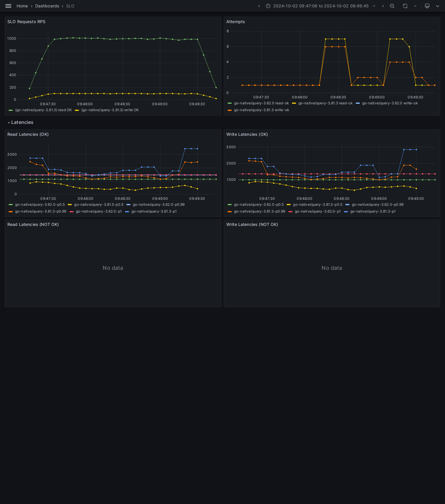Toggle 3.81.3-p0.99 in Write Latencies legend

pos(260,211)
